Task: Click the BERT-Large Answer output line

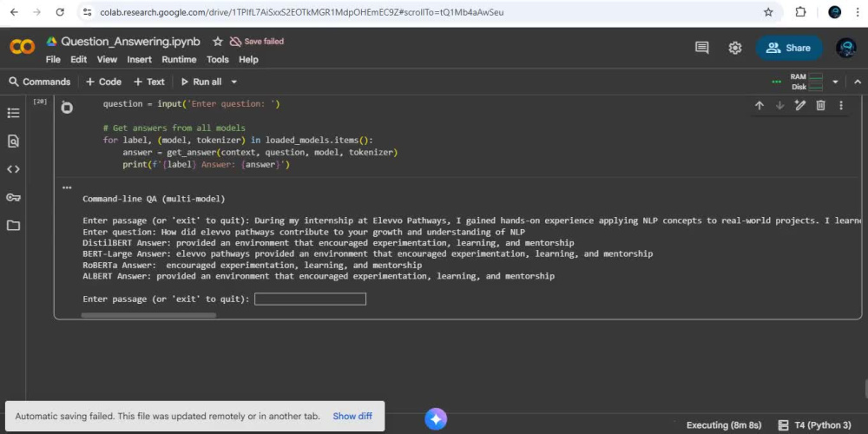Action: point(367,254)
